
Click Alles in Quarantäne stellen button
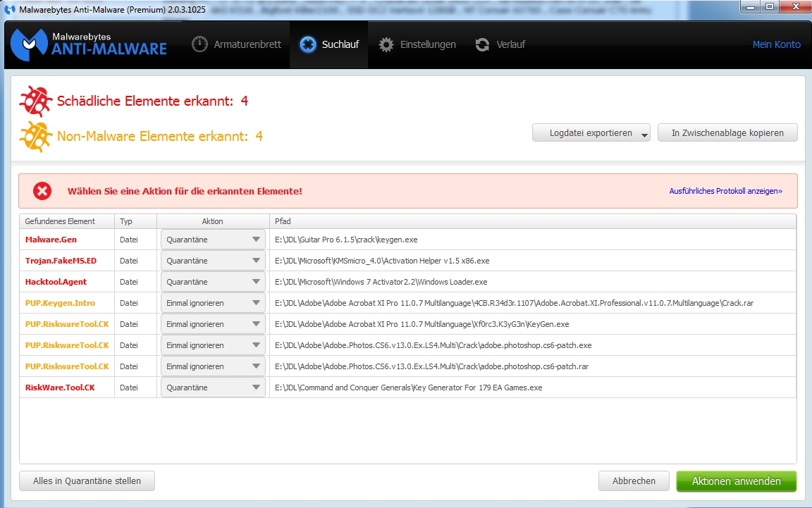[x=87, y=481]
